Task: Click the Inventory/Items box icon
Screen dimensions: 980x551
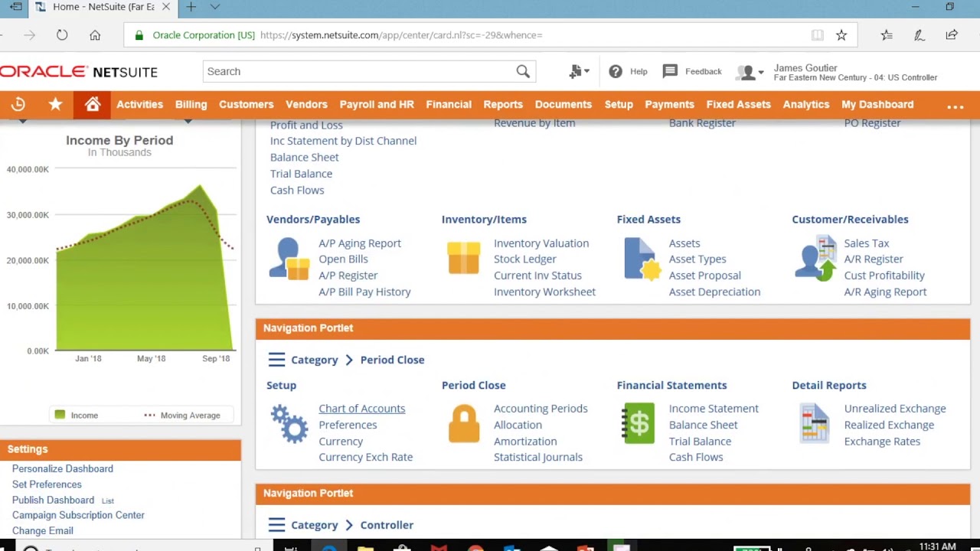Action: pos(464,257)
